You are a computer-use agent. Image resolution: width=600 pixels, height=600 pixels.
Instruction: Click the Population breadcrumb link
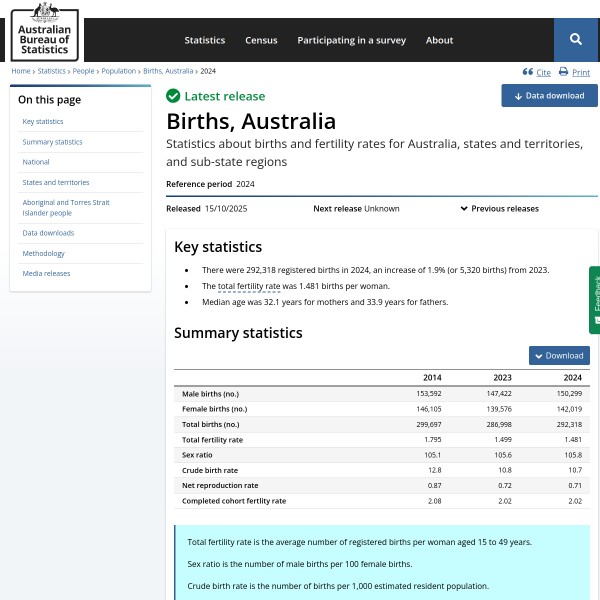click(x=119, y=71)
